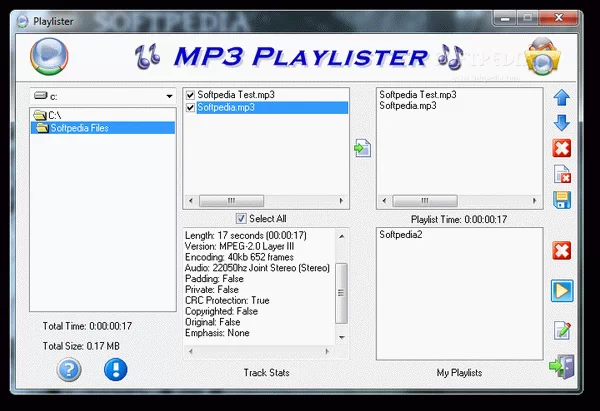The width and height of the screenshot is (600, 411).
Task: Click the Total Time: 0:00:00:17 label
Action: (87, 326)
